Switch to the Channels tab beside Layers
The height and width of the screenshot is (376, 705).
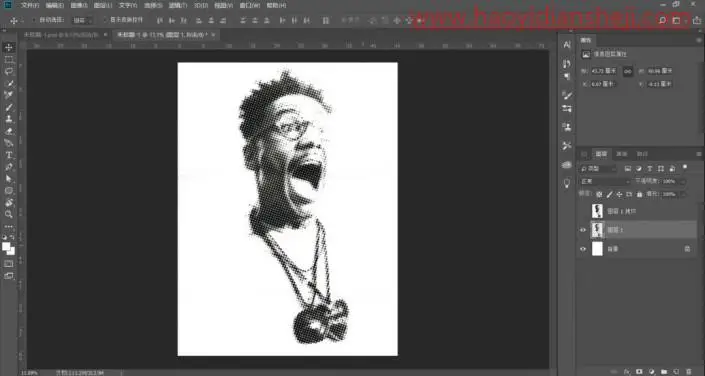[621, 154]
